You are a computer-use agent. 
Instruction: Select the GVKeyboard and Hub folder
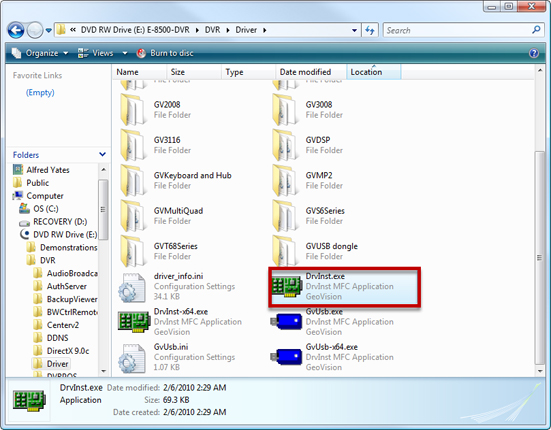click(176, 181)
